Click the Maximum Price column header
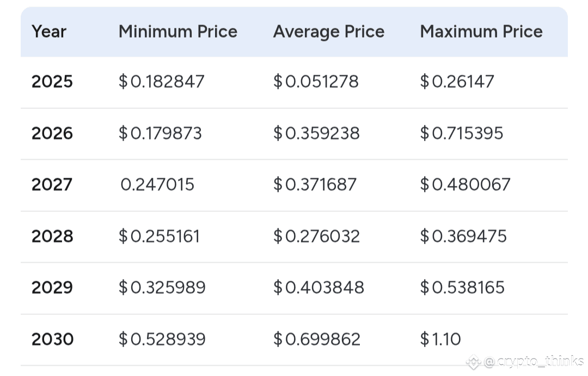The image size is (588, 376). [481, 32]
